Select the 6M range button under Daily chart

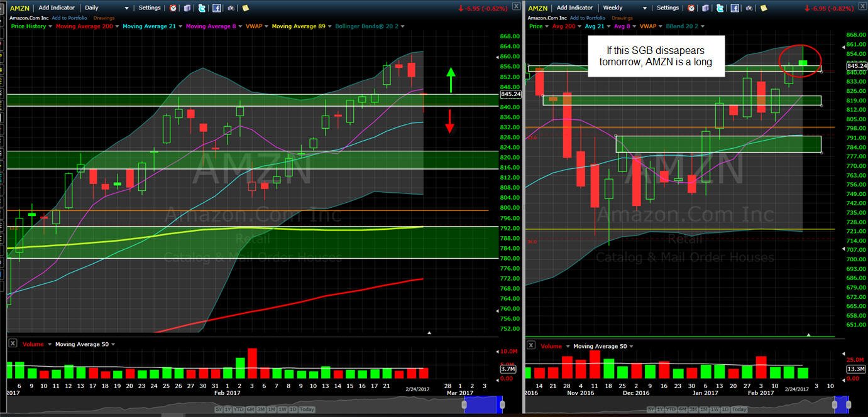(250, 409)
